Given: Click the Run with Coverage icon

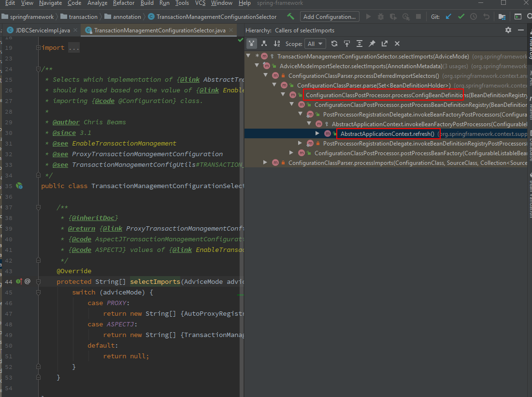Looking at the screenshot, I should click(x=393, y=16).
